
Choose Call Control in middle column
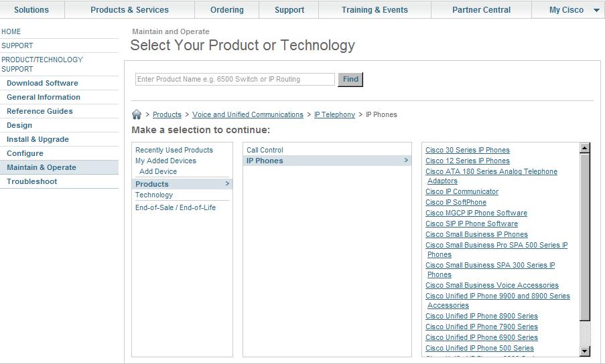point(265,150)
